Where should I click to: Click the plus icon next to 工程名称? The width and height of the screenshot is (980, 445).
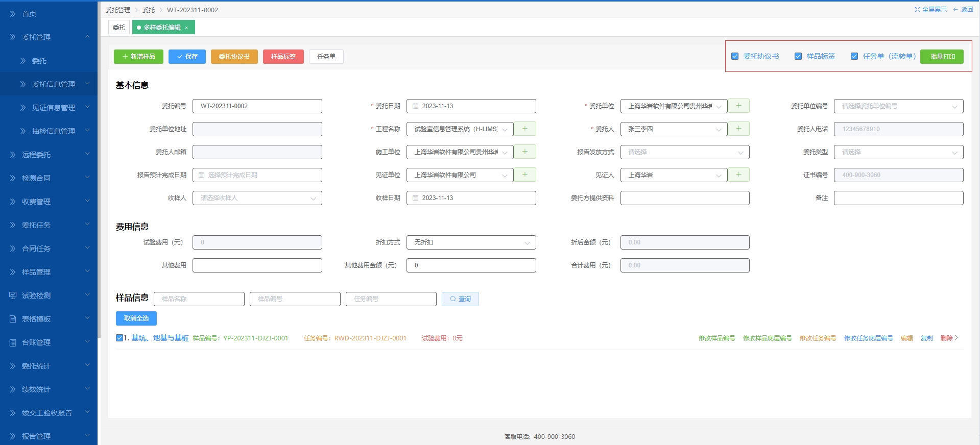524,129
